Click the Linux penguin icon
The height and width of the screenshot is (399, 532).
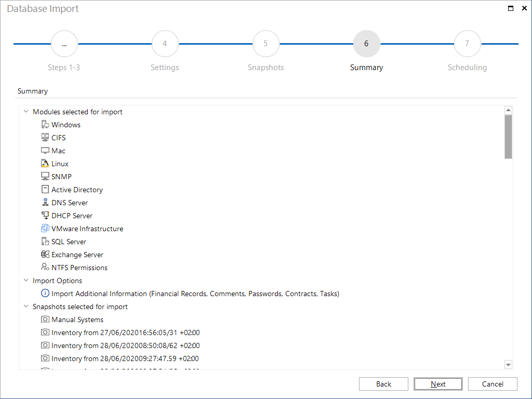point(45,164)
